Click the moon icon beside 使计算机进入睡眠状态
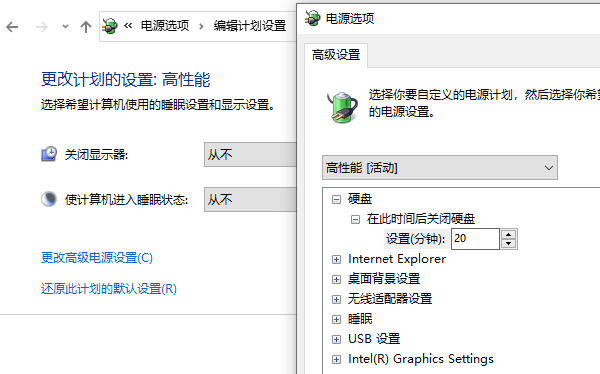The height and width of the screenshot is (374, 600). [x=49, y=199]
